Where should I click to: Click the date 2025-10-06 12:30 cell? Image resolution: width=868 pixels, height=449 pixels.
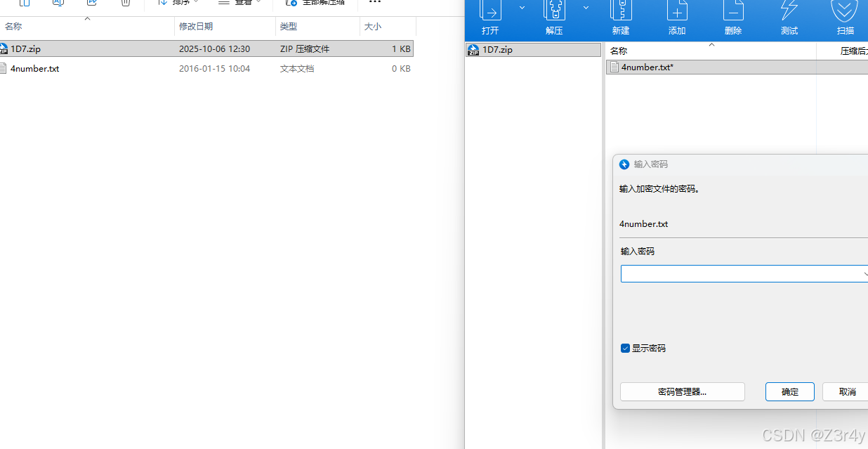(214, 48)
